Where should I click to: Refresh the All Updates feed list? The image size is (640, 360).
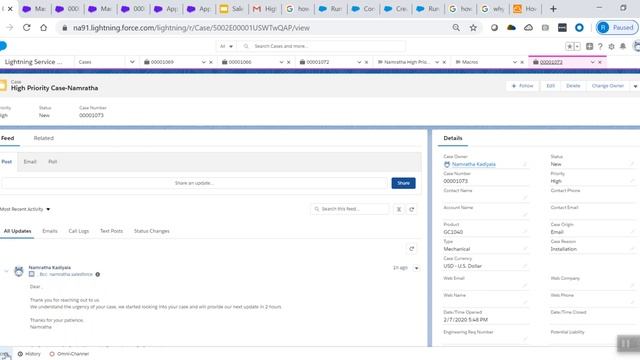pos(411,249)
